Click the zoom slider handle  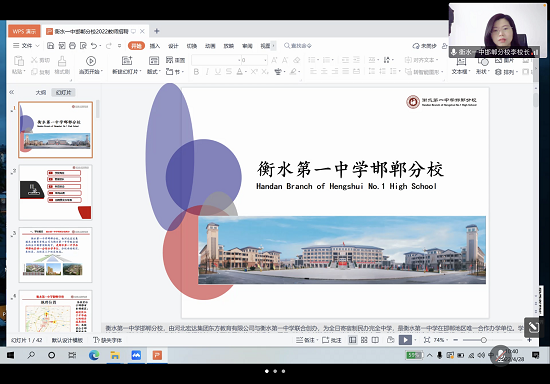[483, 340]
